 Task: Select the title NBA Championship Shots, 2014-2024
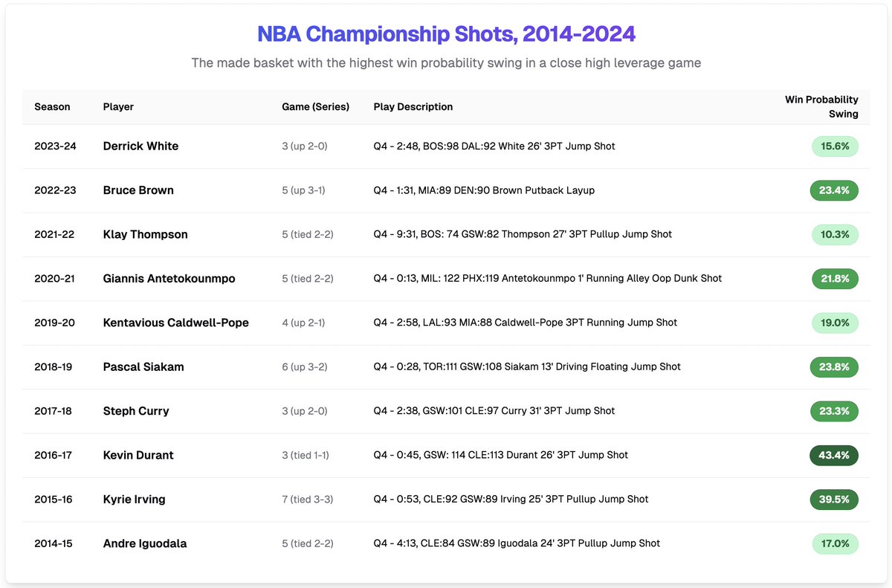click(446, 34)
